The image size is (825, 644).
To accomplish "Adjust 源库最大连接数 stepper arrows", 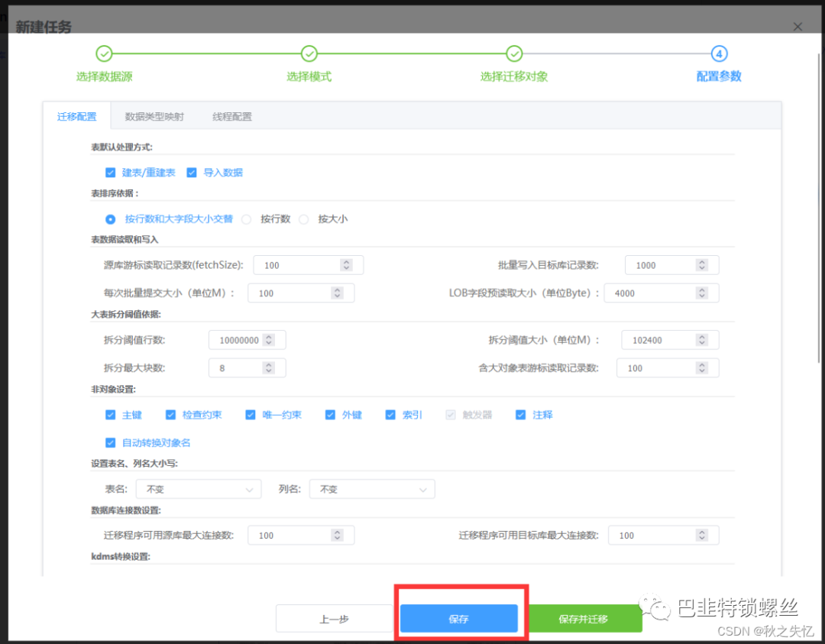I will (338, 535).
